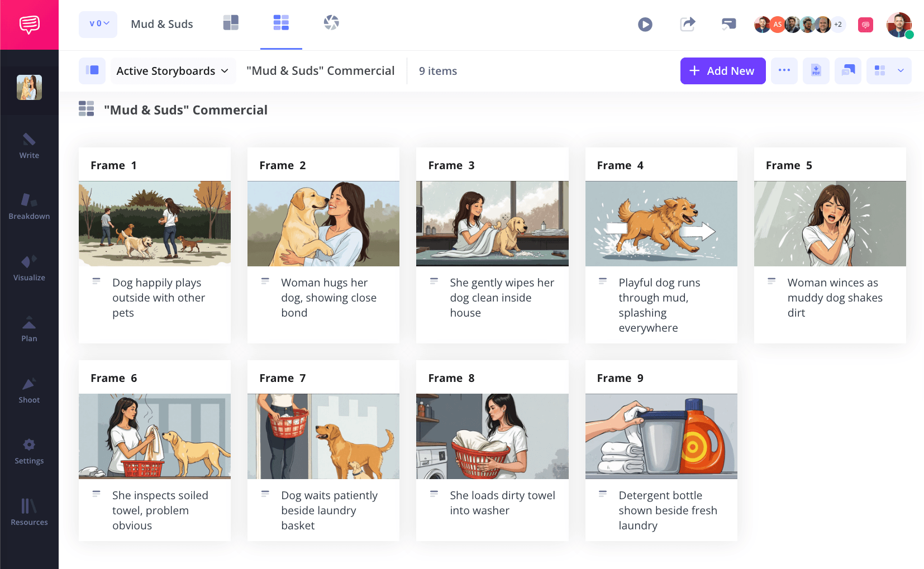Switch to the storyboard grid view tab
924x569 pixels.
coord(281,23)
